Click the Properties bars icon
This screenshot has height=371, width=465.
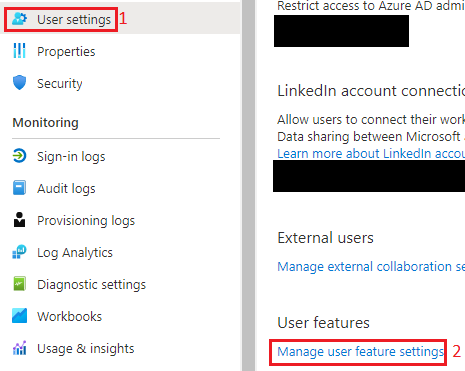point(19,51)
